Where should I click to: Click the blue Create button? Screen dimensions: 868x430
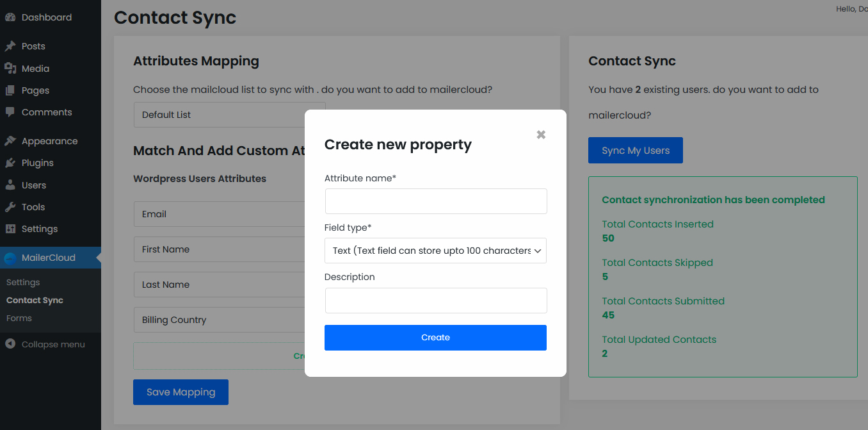pyautogui.click(x=435, y=338)
